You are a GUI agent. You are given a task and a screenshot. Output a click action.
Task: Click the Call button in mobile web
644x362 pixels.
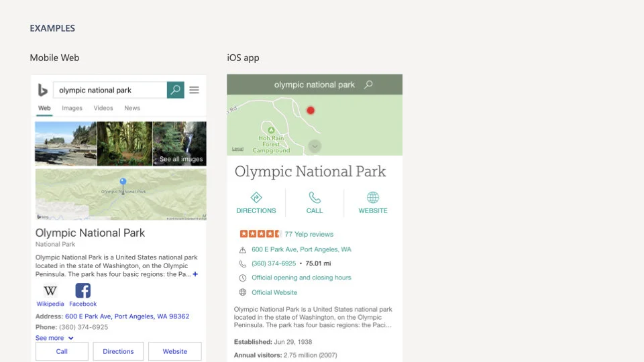coord(62,351)
